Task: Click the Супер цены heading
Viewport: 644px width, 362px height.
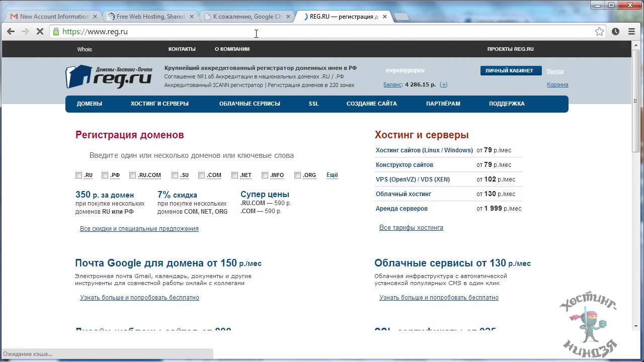Action: tap(265, 194)
